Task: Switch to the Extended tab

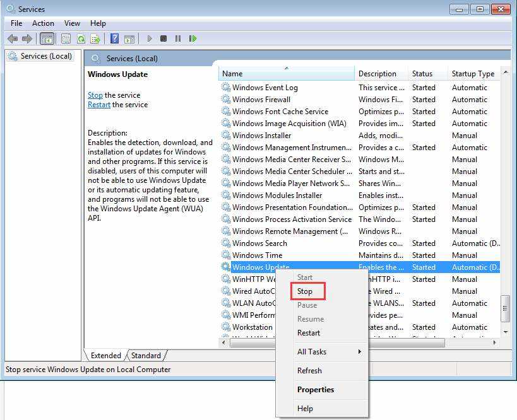Action: click(106, 356)
